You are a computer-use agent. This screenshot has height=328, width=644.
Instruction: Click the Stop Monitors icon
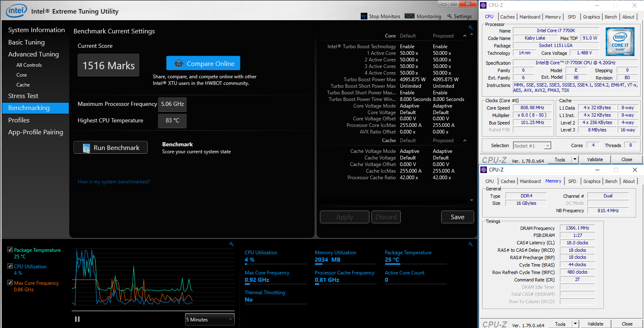(x=364, y=16)
